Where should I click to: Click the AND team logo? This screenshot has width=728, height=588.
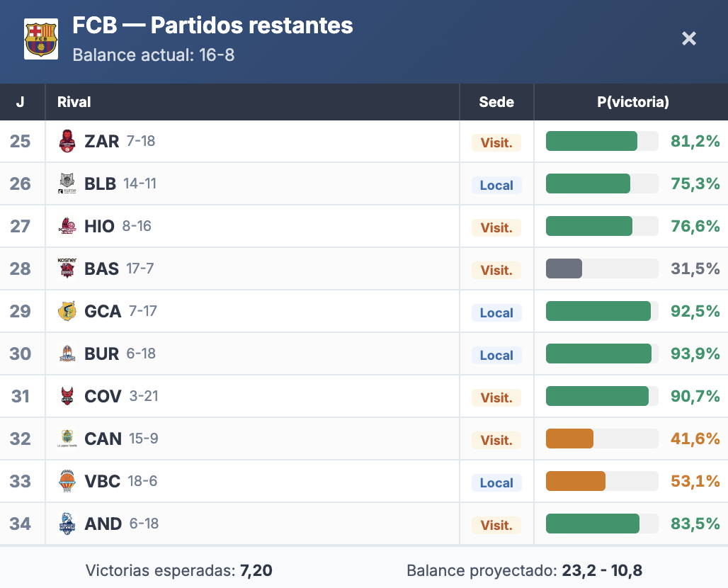tap(67, 524)
